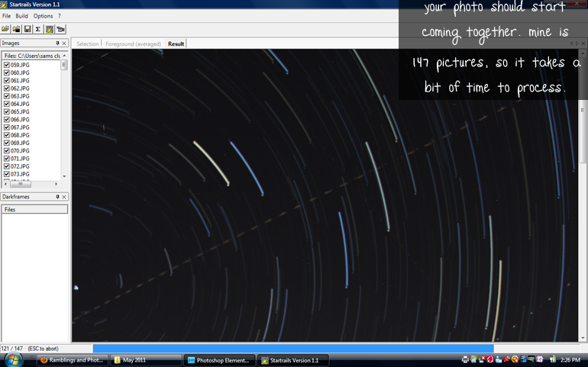Screen dimensions: 588x367
Task: Select the Result tab
Action: tap(176, 43)
